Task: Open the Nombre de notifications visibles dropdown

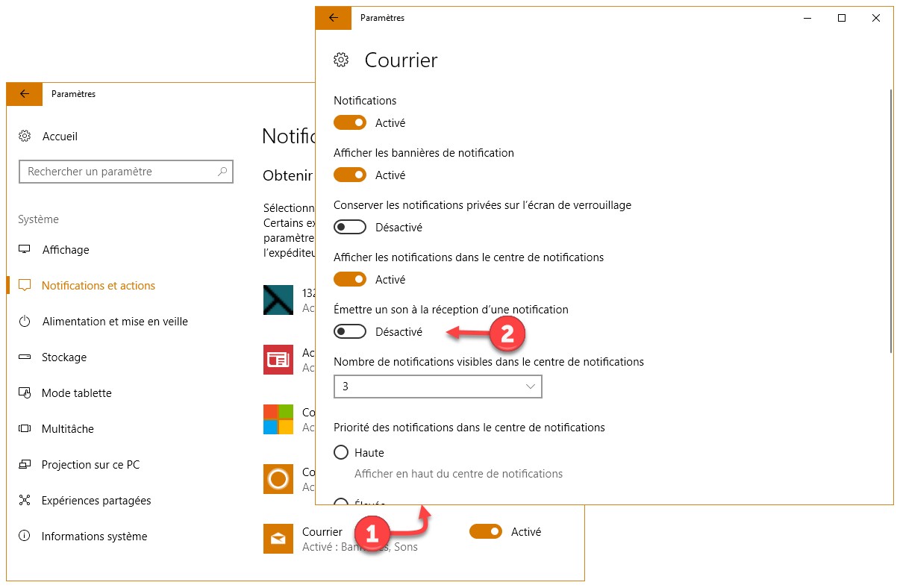Action: click(x=438, y=387)
